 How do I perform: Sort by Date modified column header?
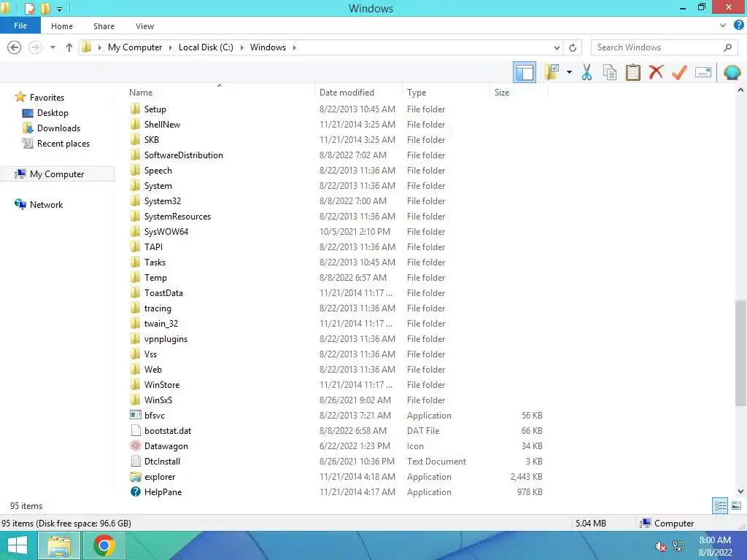[358, 93]
